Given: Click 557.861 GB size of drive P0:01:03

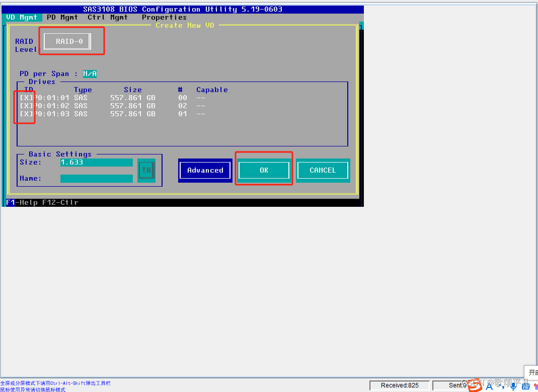Looking at the screenshot, I should click(x=133, y=114).
